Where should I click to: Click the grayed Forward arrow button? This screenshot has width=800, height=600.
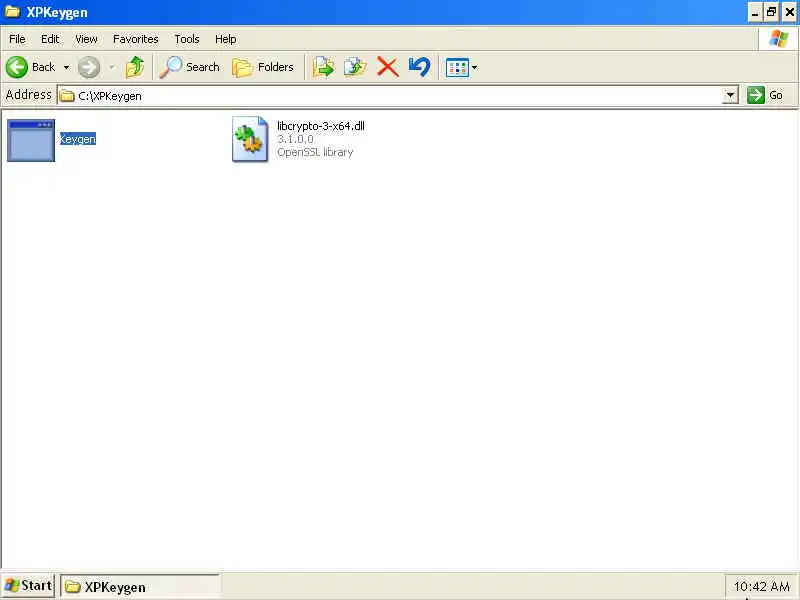[x=89, y=67]
